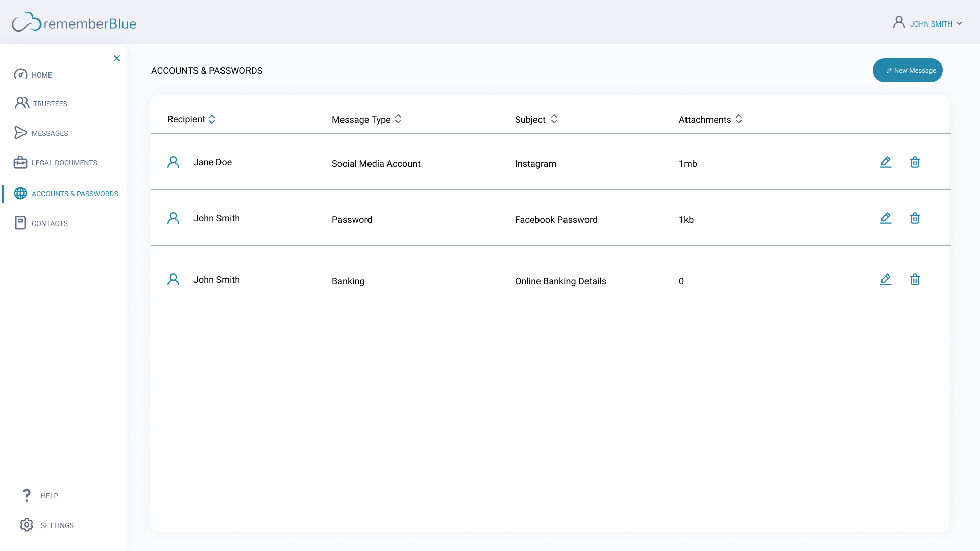Image resolution: width=980 pixels, height=551 pixels.
Task: Click Jane Doe's person avatar icon
Action: pyautogui.click(x=174, y=162)
